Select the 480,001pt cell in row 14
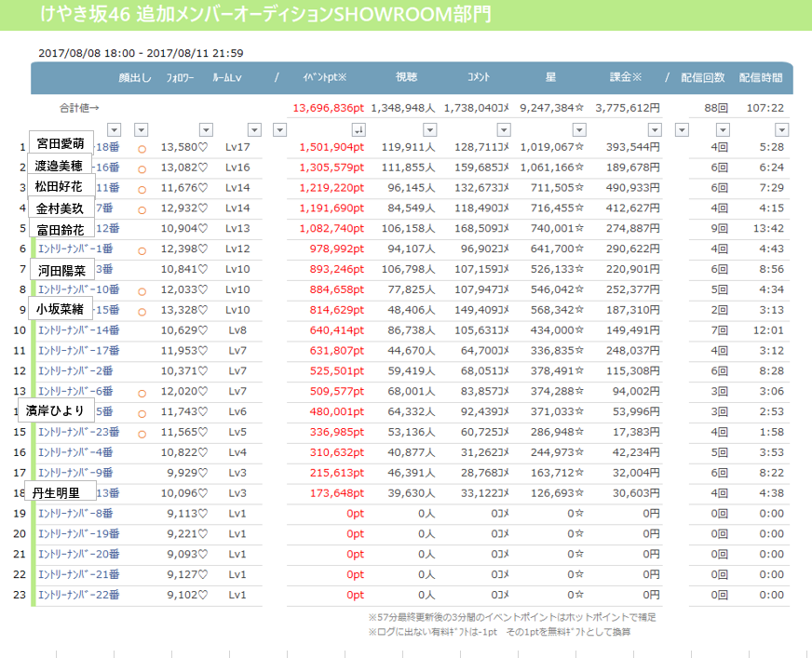812x658 pixels. [336, 411]
